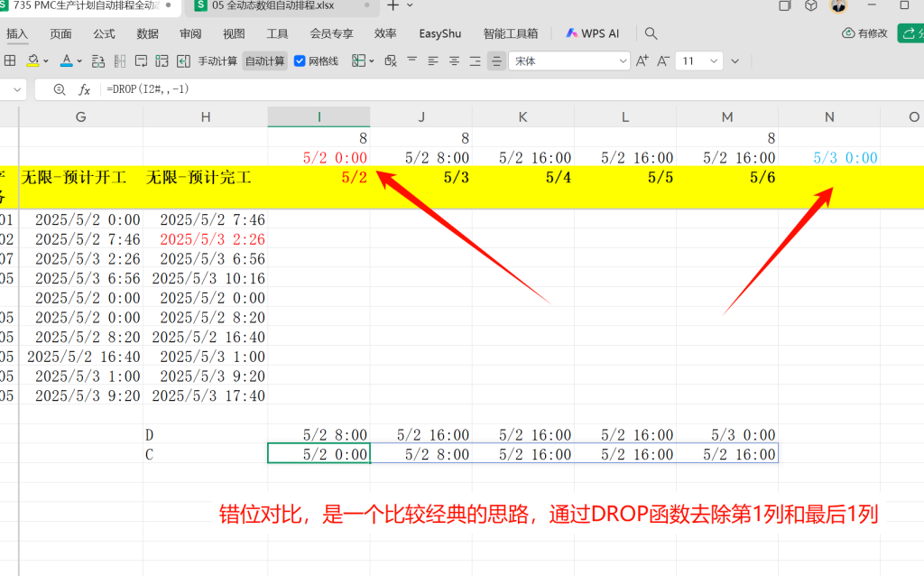The height and width of the screenshot is (576, 924).
Task: Select column N header
Action: point(829,116)
